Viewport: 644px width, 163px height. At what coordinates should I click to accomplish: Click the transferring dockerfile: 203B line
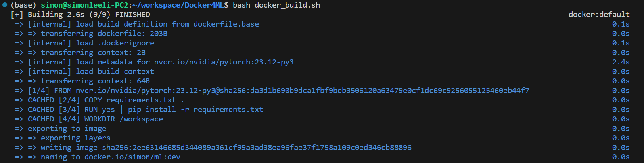(x=104, y=34)
